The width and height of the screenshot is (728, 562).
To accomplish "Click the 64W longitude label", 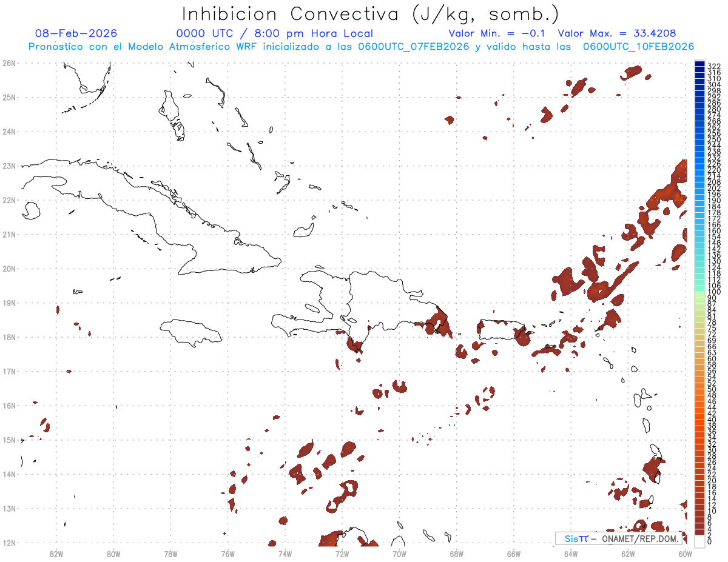I will tap(571, 554).
